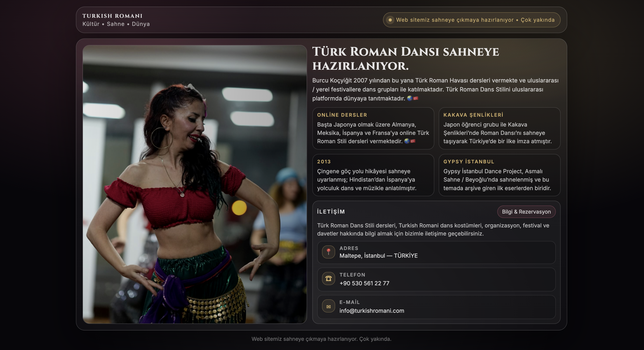This screenshot has height=350, width=644.
Task: Click the location pin icon beside Adres
Action: coord(329,252)
